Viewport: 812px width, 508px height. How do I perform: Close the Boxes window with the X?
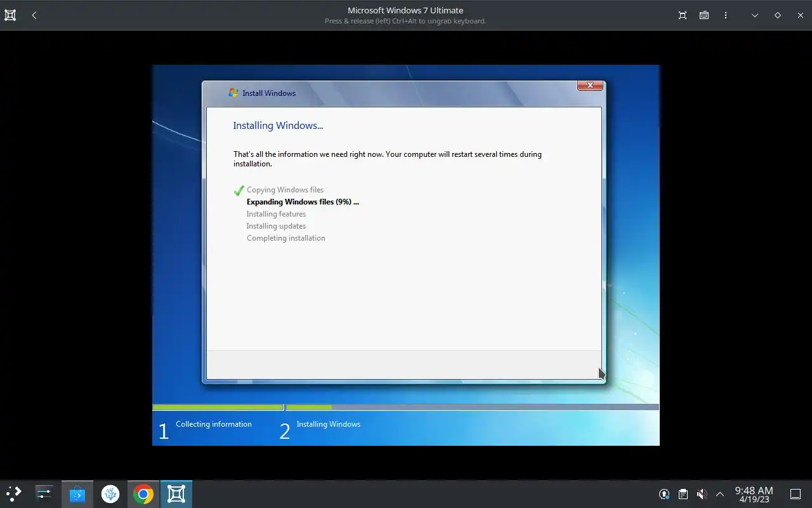(x=801, y=15)
